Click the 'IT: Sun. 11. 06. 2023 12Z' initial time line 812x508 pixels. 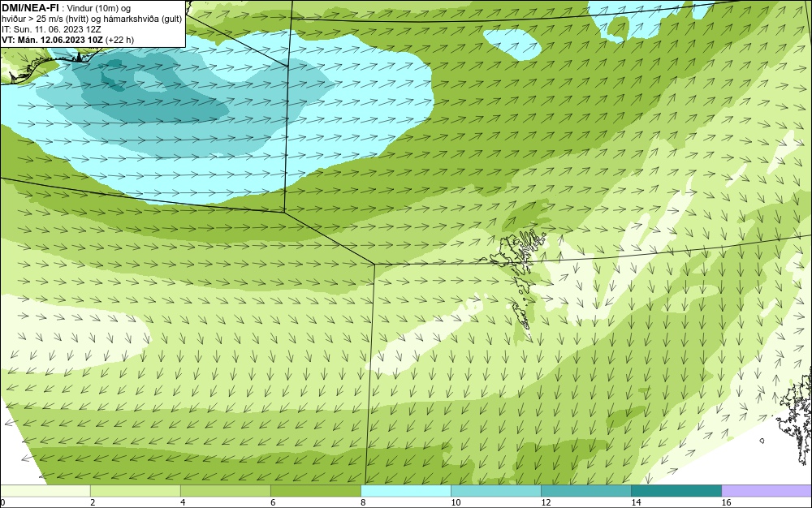(x=51, y=29)
